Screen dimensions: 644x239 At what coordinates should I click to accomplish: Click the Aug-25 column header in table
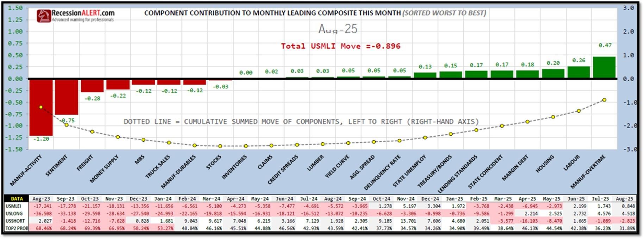coord(624,199)
